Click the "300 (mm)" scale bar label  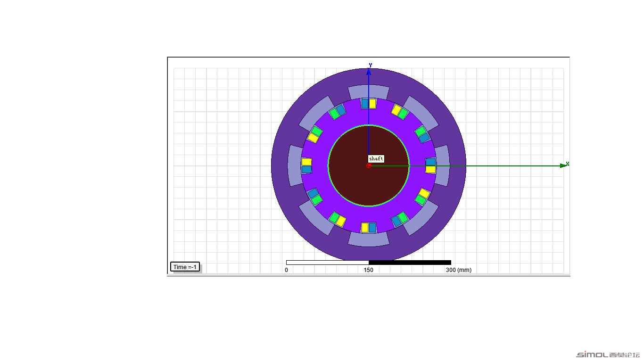coord(458,270)
